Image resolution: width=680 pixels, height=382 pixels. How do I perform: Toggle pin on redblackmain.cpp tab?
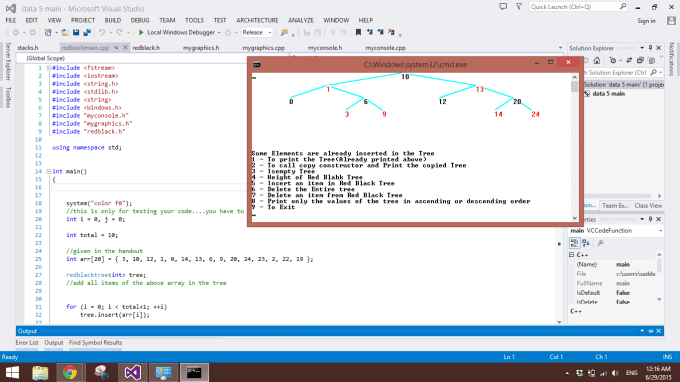(116, 48)
